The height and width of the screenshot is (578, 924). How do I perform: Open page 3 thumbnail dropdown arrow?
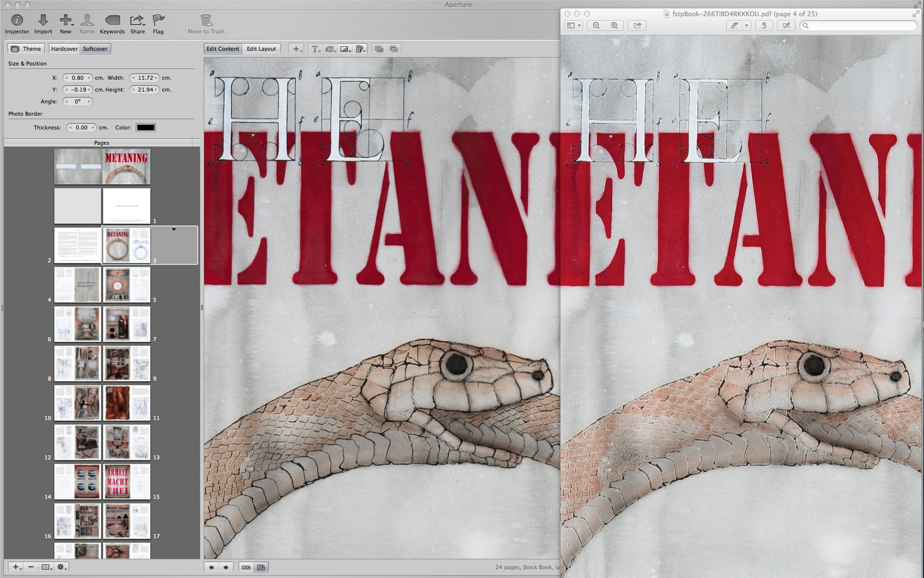coord(174,229)
